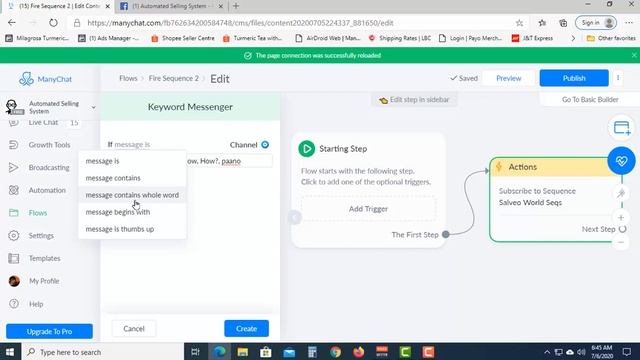Screen dimensions: 640x360
Task: Dismiss the green reload notification
Action: pos(634,55)
